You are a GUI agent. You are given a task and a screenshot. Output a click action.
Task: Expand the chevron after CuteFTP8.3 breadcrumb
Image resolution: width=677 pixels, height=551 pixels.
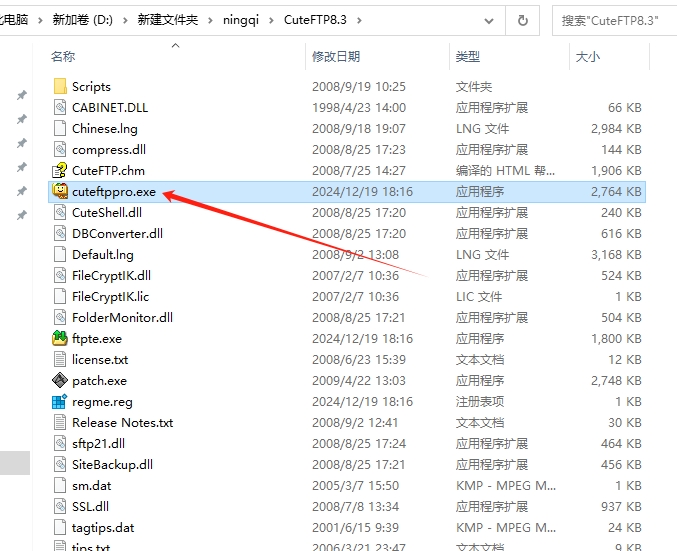[x=359, y=20]
